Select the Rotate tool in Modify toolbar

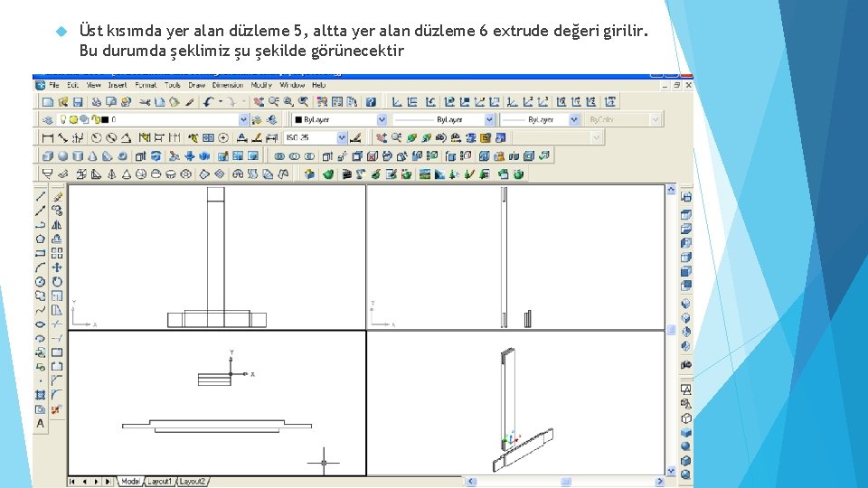coord(57,282)
